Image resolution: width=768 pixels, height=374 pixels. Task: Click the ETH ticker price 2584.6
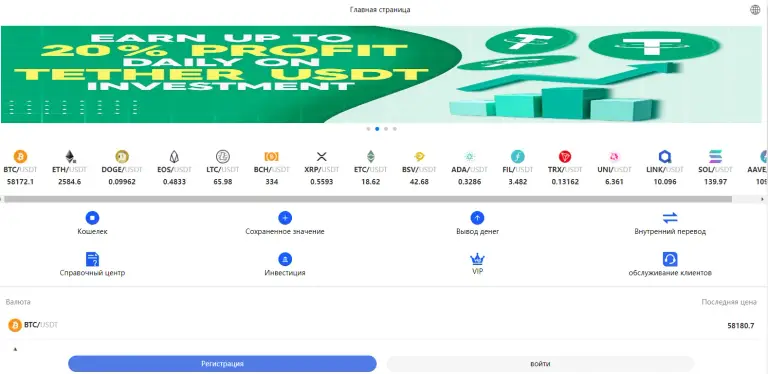tap(70, 182)
